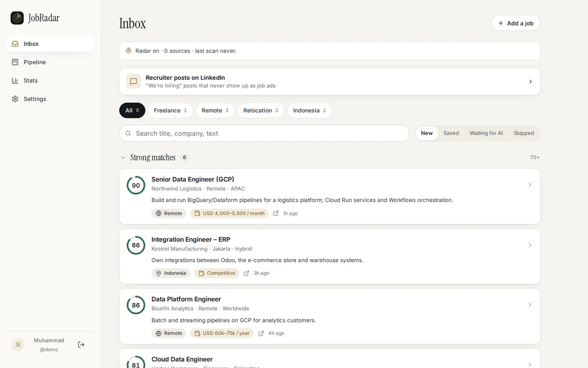Click the 86 score ring for Integration Engineer
The width and height of the screenshot is (588, 368).
click(136, 245)
